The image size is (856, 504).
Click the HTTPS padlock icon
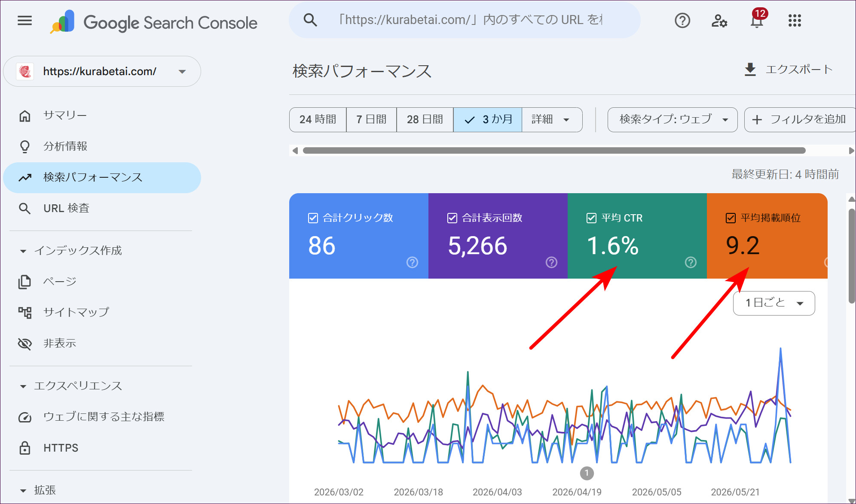coord(25,448)
